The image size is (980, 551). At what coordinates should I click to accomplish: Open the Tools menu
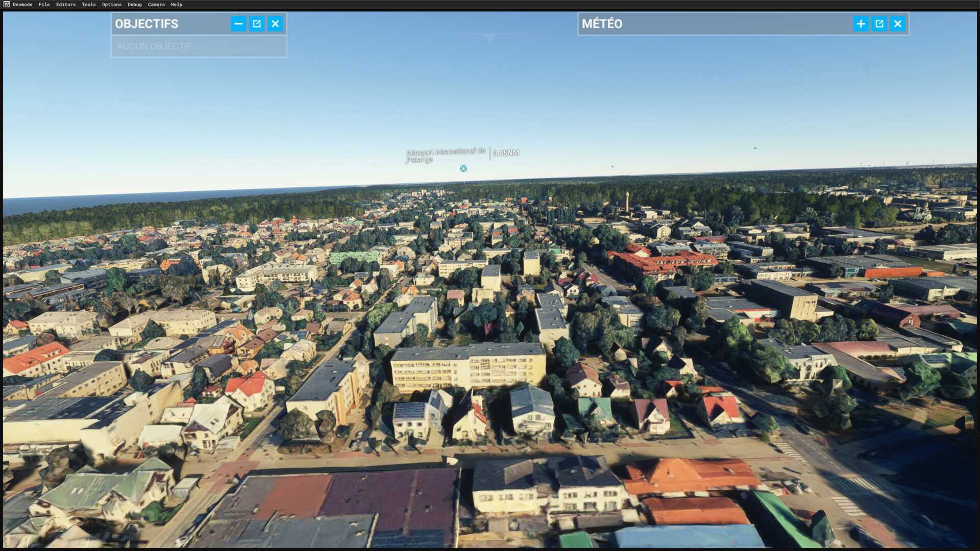tap(89, 5)
